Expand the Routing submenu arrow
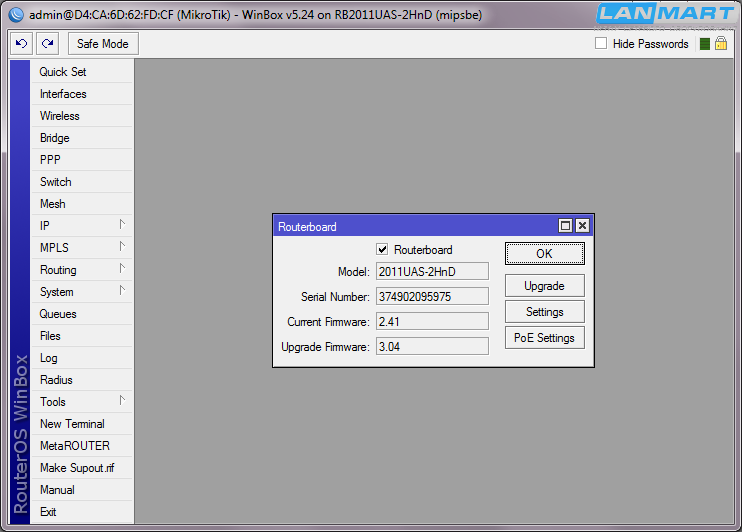Screen dimensions: 742x532 pos(122,268)
